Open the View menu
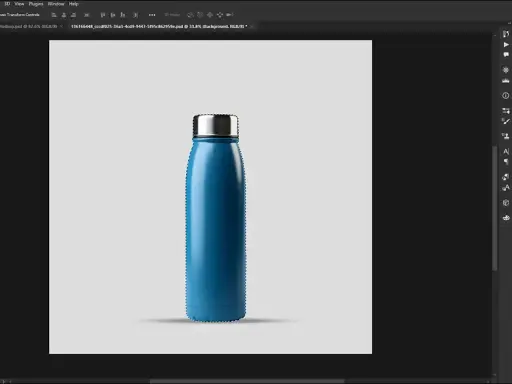The height and width of the screenshot is (384, 512). (19, 4)
